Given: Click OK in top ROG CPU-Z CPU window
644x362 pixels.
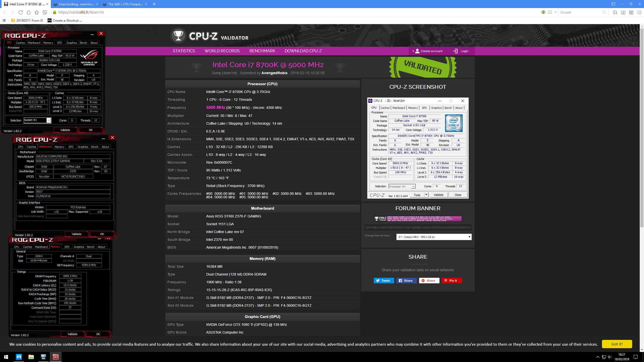Looking at the screenshot, I should [91, 130].
